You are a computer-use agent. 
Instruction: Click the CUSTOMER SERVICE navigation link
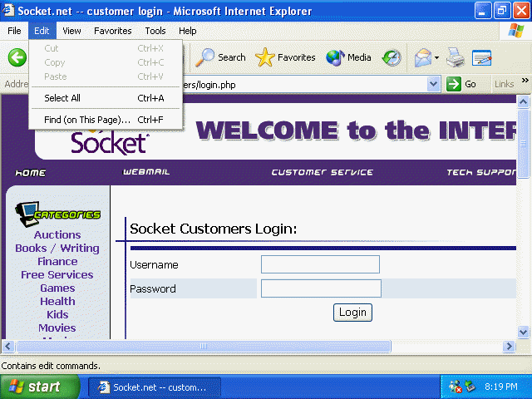pos(322,172)
